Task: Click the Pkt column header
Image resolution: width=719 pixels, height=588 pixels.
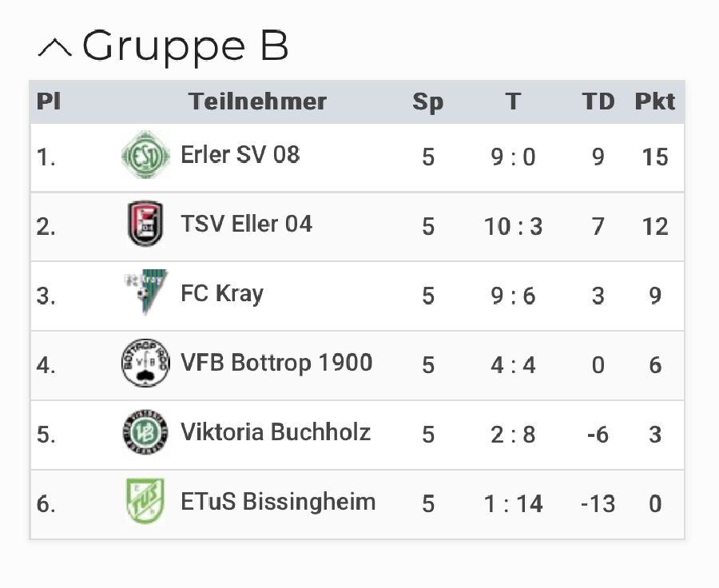Action: (655, 101)
